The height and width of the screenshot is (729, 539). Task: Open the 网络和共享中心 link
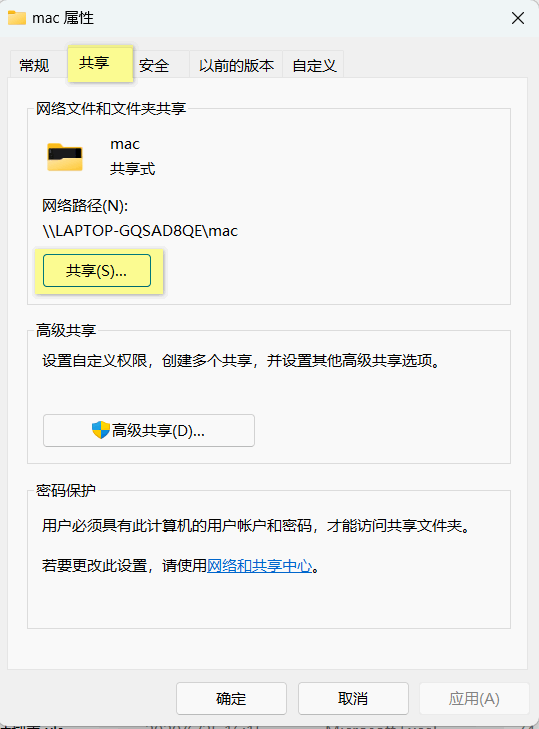pyautogui.click(x=260, y=566)
